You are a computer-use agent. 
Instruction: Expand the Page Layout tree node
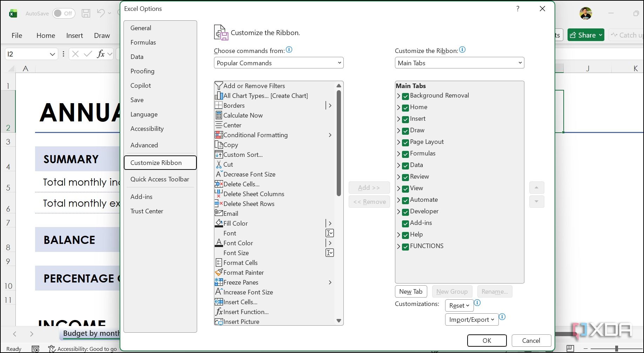coord(398,142)
